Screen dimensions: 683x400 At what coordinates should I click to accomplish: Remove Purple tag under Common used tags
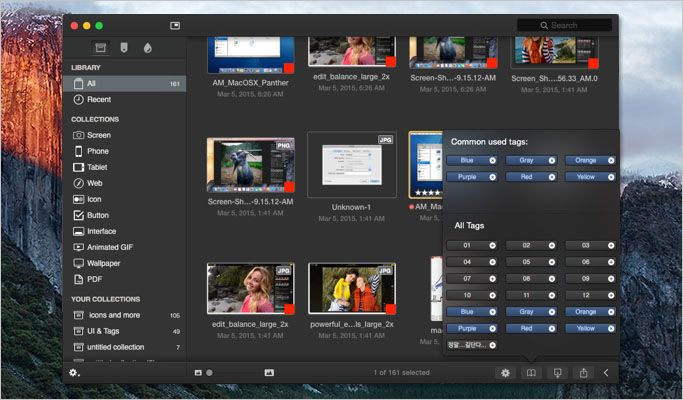click(x=493, y=177)
